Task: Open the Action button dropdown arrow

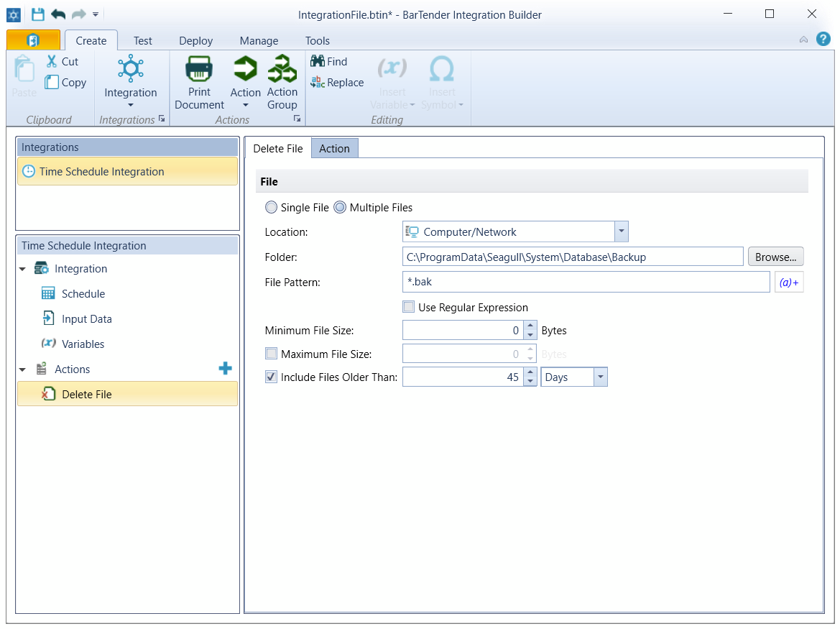Action: 245,105
